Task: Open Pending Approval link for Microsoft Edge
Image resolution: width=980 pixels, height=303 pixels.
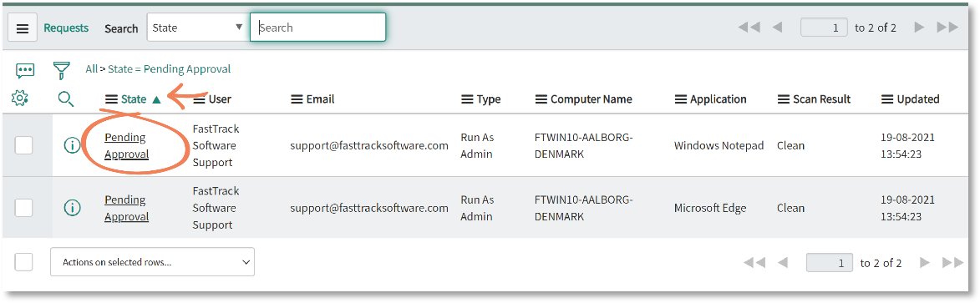Action: (x=126, y=208)
